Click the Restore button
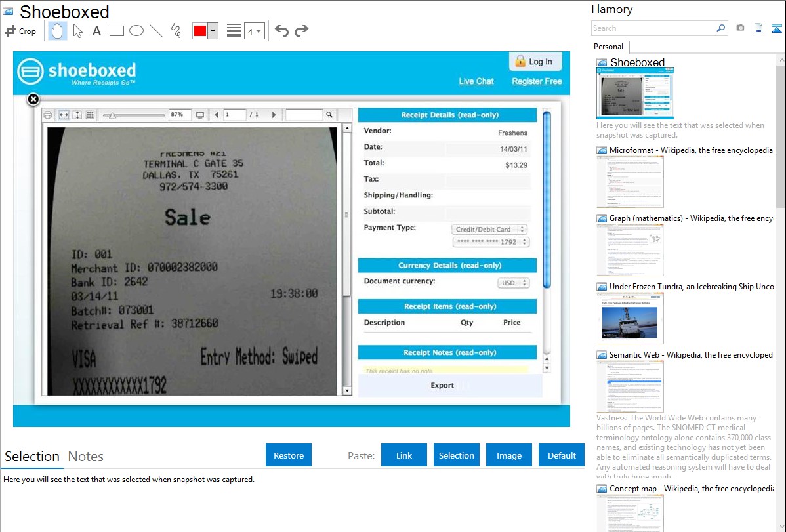Screen dimensions: 786x532 click(x=289, y=455)
